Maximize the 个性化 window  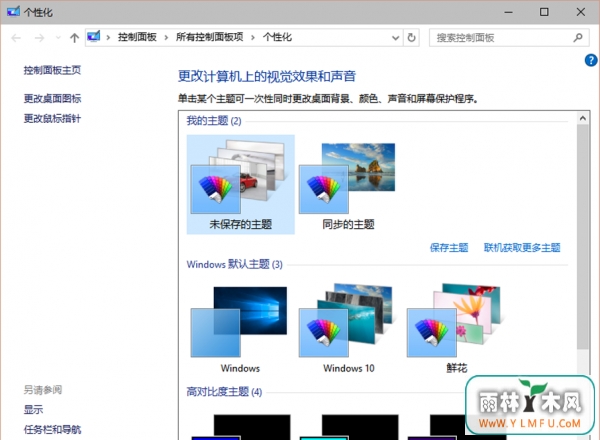click(x=544, y=12)
